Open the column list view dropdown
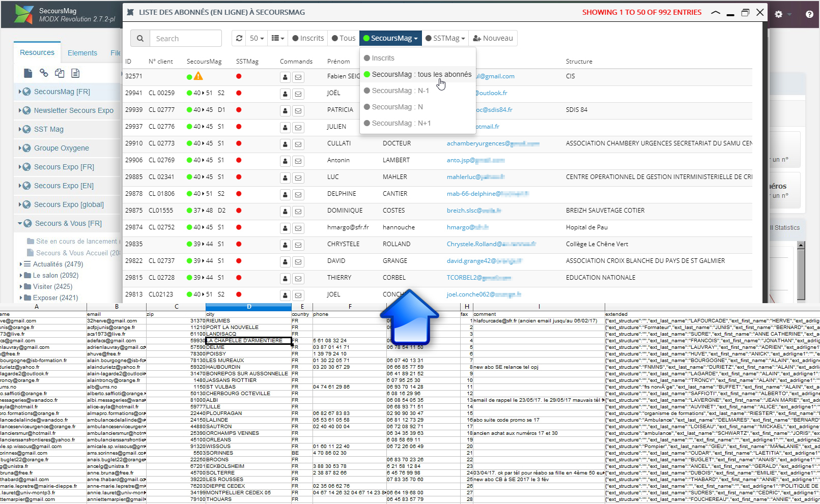The image size is (820, 504). [278, 38]
